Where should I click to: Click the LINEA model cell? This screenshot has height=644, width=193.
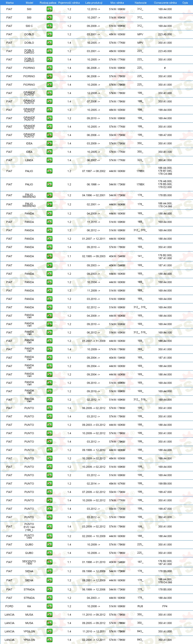point(29,160)
